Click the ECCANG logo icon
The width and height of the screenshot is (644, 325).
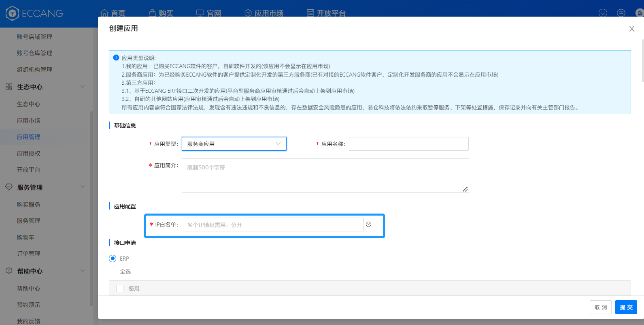(x=13, y=13)
